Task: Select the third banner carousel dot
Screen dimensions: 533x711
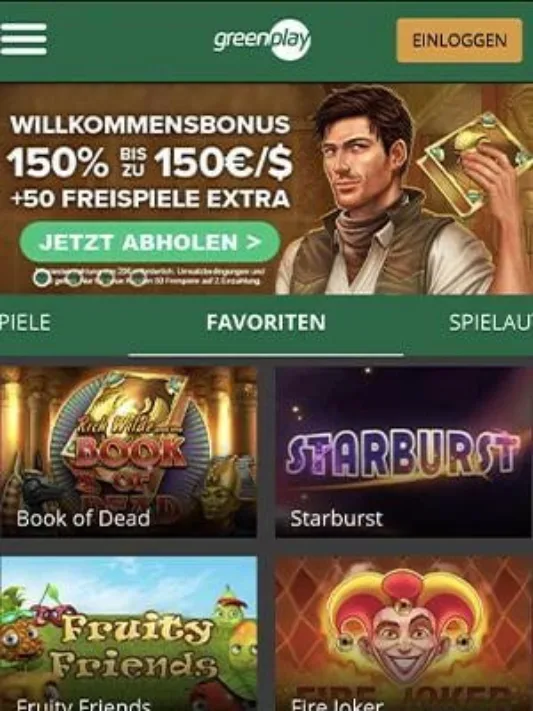Action: tap(106, 277)
